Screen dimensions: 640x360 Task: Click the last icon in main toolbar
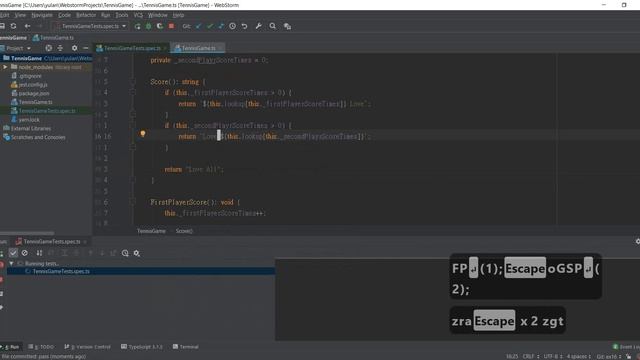tap(287, 26)
